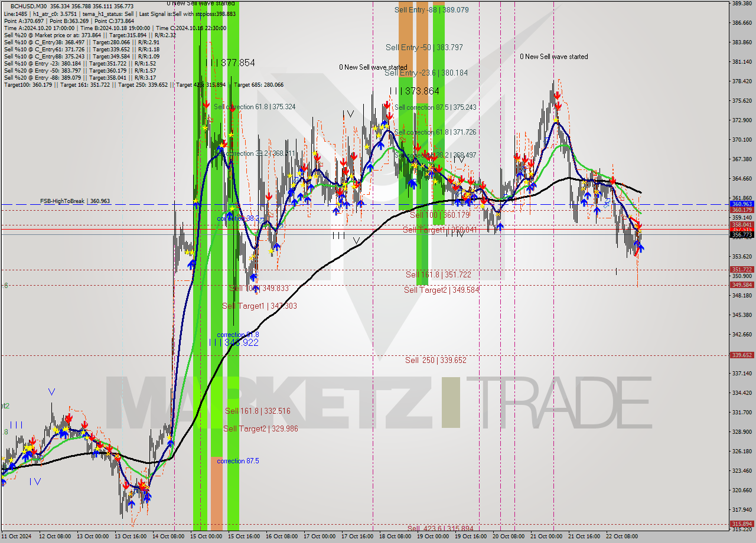756x543 pixels.
Task: Click Sell correction 61.8 | 371.726 label
Action: (435, 132)
